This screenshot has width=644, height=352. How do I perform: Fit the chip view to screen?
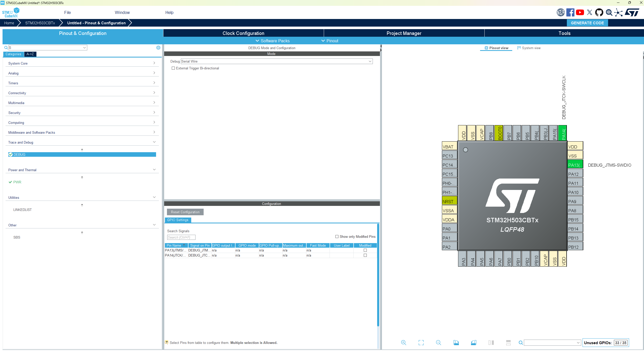pyautogui.click(x=421, y=342)
